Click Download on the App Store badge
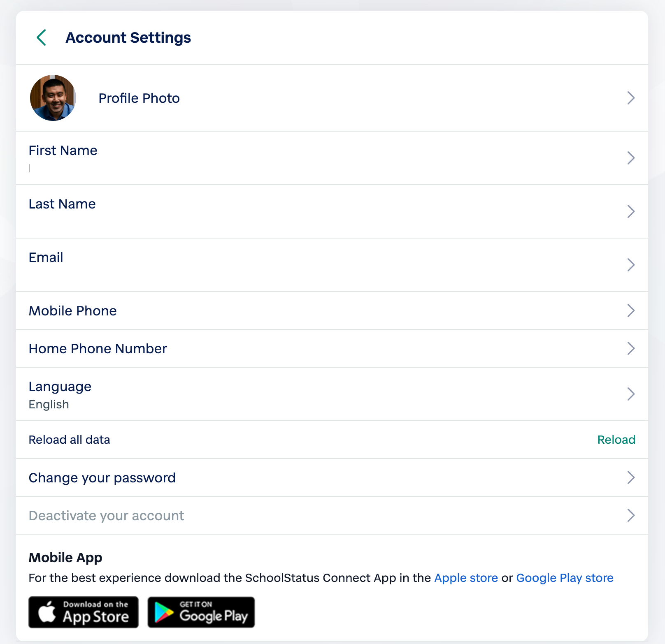The image size is (665, 644). click(x=84, y=612)
